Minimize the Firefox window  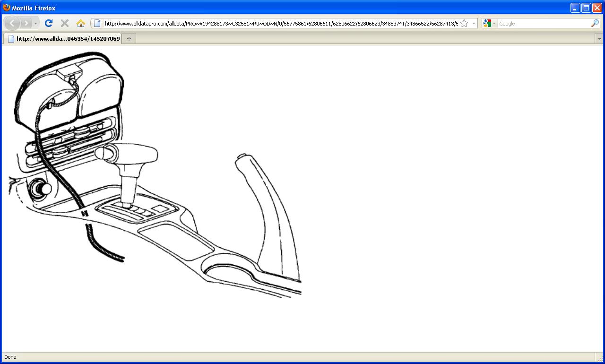click(x=575, y=8)
